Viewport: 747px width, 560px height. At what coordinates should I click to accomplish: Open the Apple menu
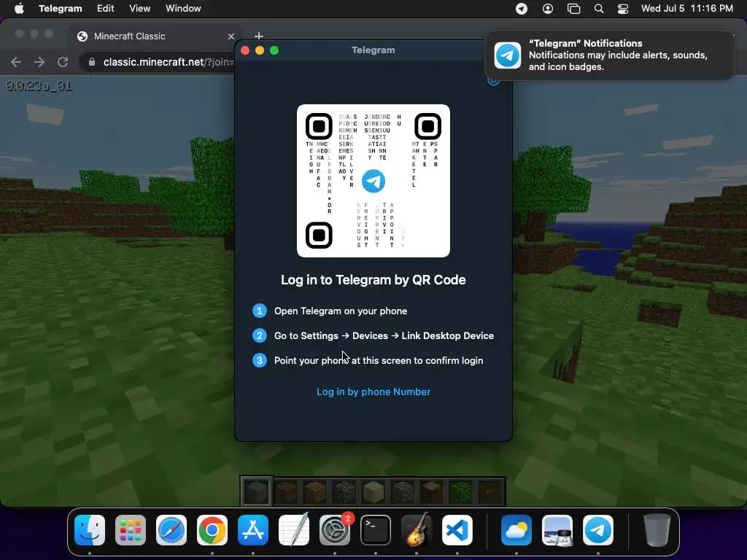(19, 9)
